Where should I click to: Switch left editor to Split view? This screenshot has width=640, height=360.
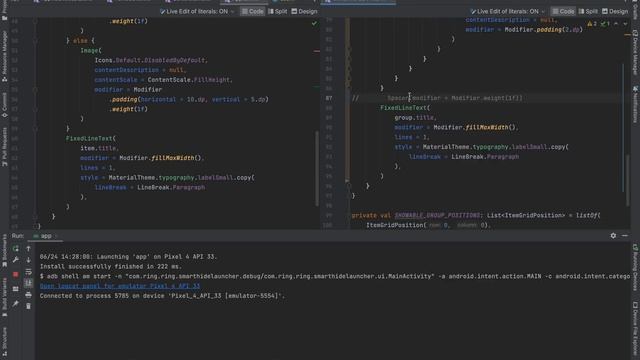(278, 11)
